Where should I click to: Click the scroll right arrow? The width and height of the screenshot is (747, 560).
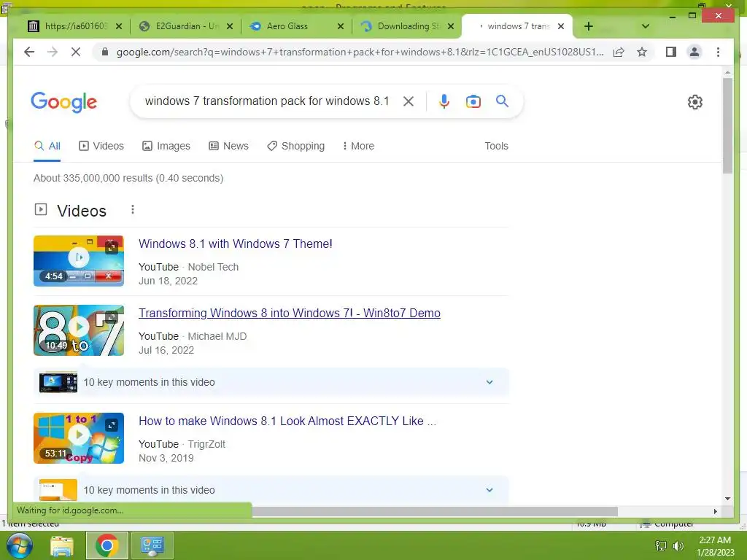(x=715, y=511)
